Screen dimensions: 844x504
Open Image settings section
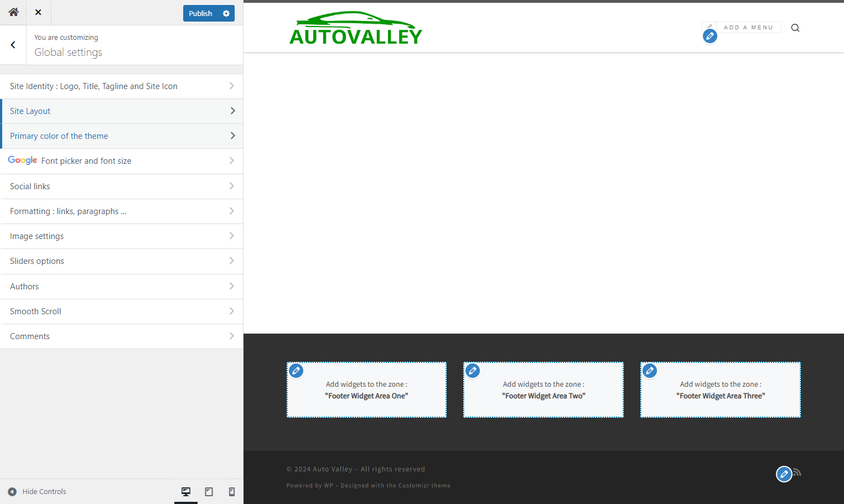point(122,236)
